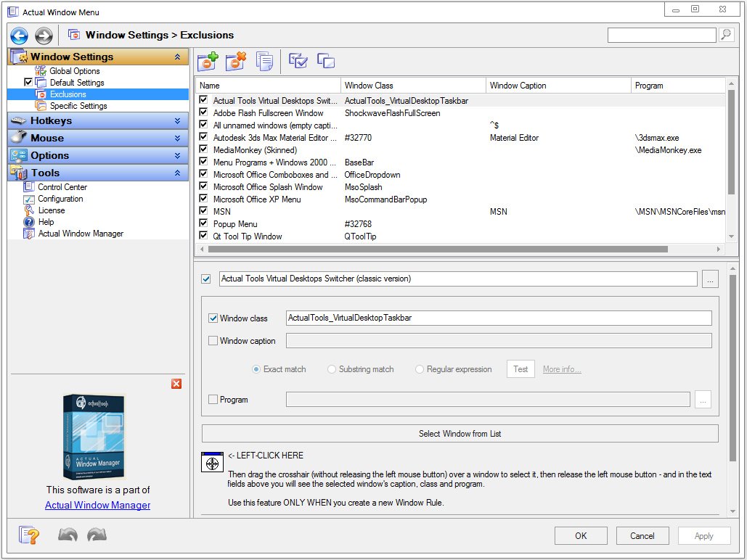Open help from the bottom toolbar
Screen dimensions: 747x560
tap(28, 535)
